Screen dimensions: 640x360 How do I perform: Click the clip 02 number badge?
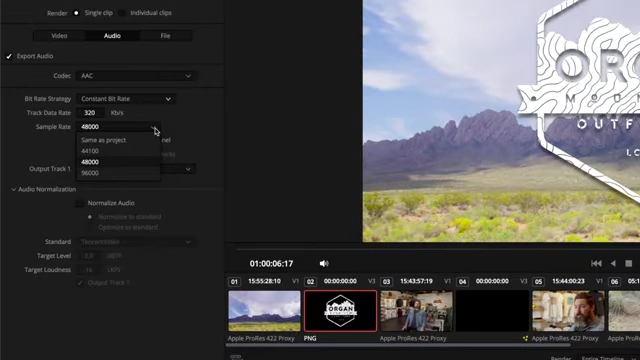[310, 282]
